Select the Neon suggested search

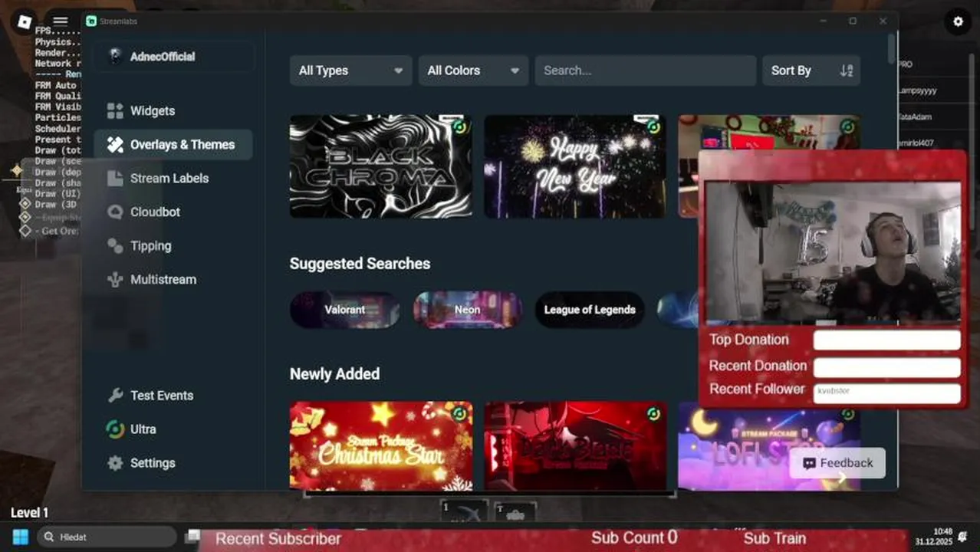pos(467,310)
